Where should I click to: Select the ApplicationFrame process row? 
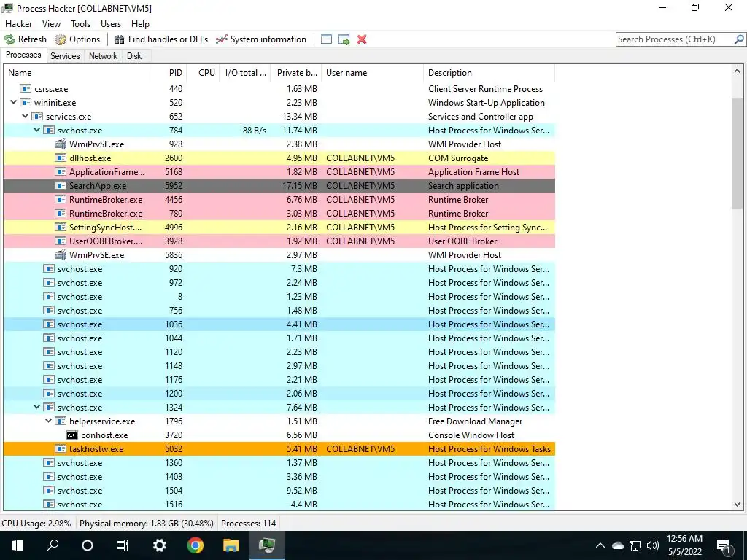pos(279,172)
